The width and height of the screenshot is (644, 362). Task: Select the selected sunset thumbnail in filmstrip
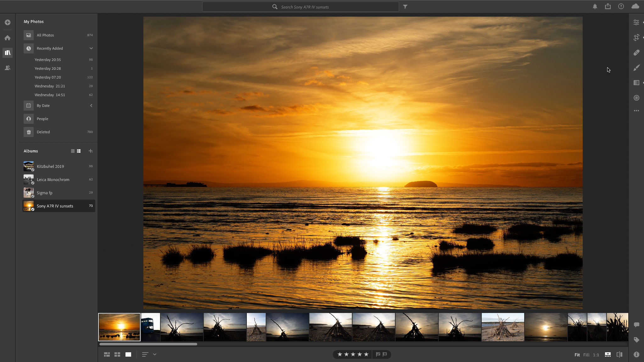(x=119, y=327)
